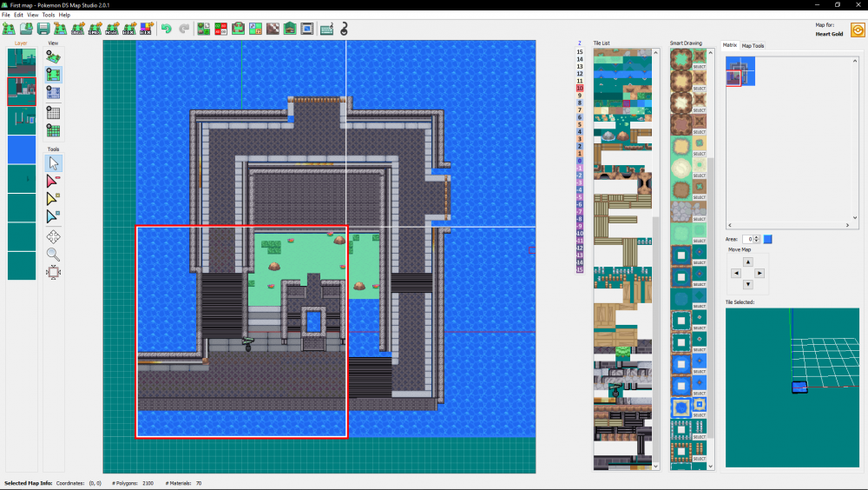This screenshot has width=868, height=490.
Task: Open the bag-shaped toolbar icon
Action: coord(238,29)
